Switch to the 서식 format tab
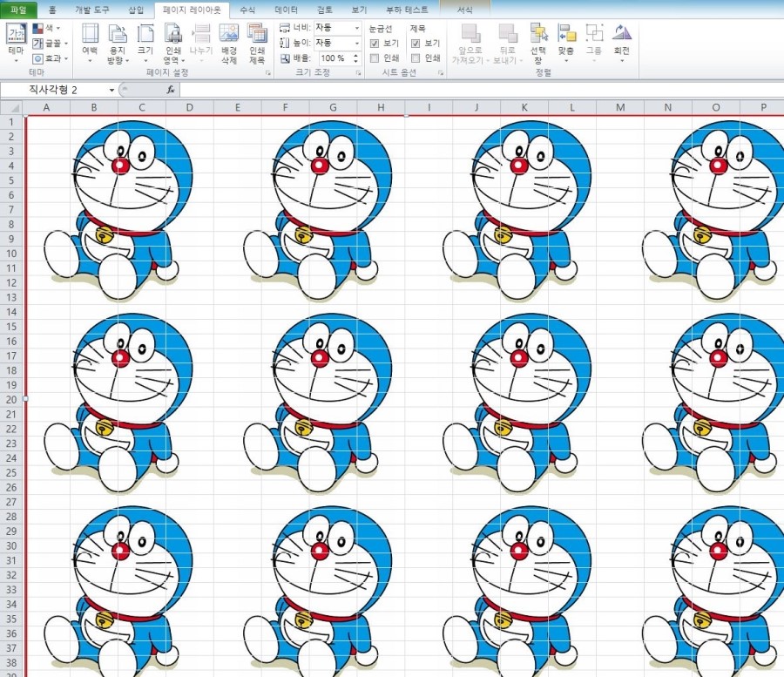This screenshot has width=784, height=677. [465, 10]
